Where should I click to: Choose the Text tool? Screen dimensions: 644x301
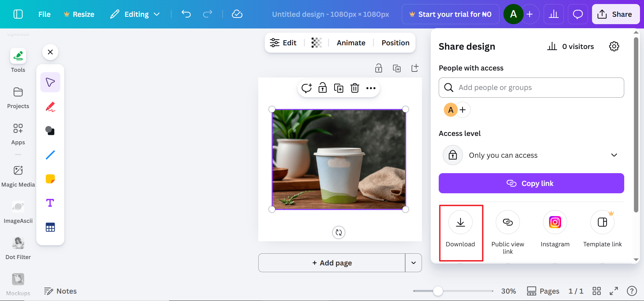(x=50, y=203)
